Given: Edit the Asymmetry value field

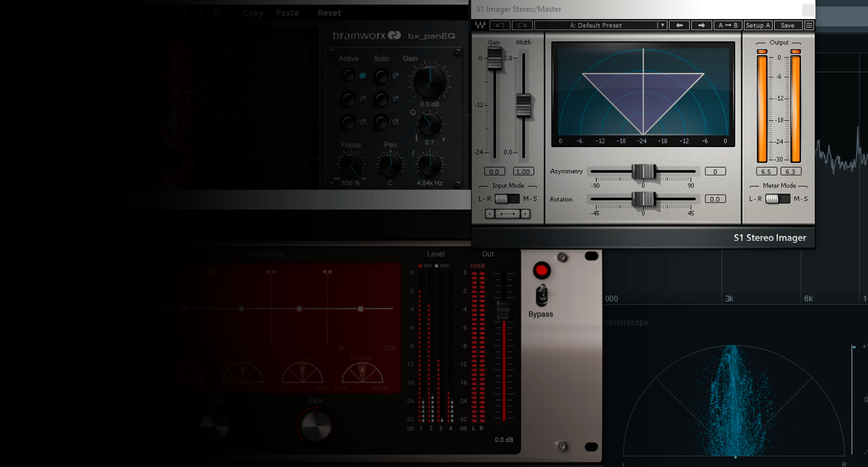Looking at the screenshot, I should click(x=715, y=171).
